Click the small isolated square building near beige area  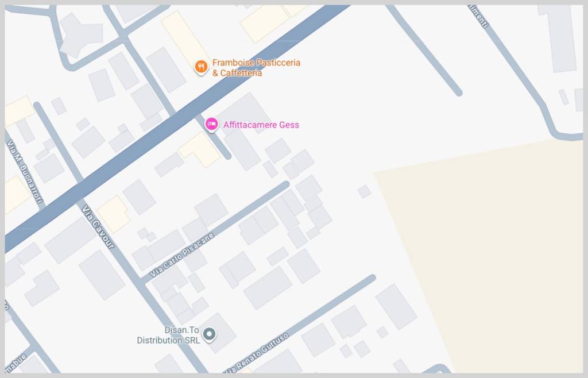coord(364,192)
